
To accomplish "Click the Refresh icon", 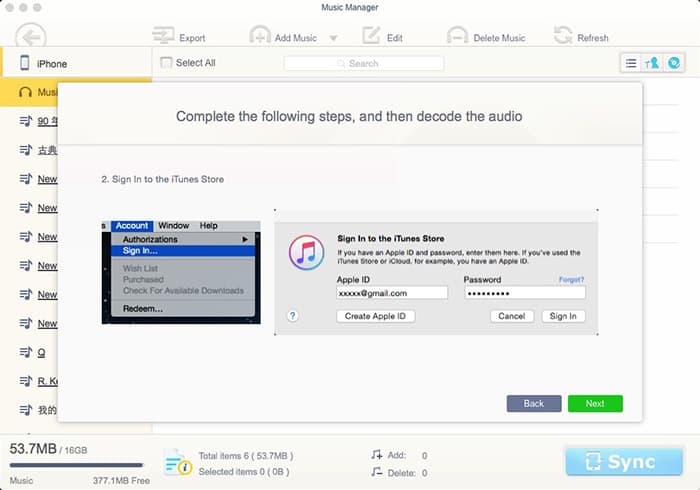I will pyautogui.click(x=563, y=35).
